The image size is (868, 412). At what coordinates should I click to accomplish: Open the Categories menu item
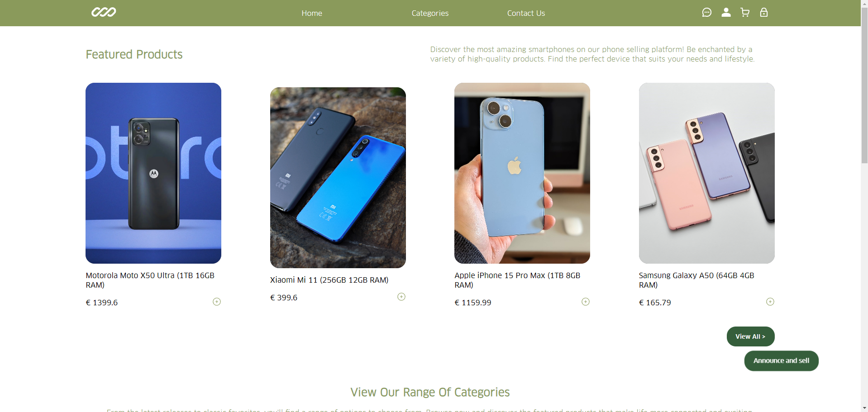(x=430, y=13)
